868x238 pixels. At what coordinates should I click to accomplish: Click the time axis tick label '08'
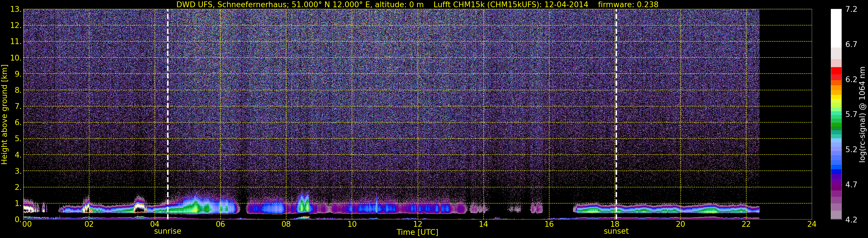click(x=286, y=224)
